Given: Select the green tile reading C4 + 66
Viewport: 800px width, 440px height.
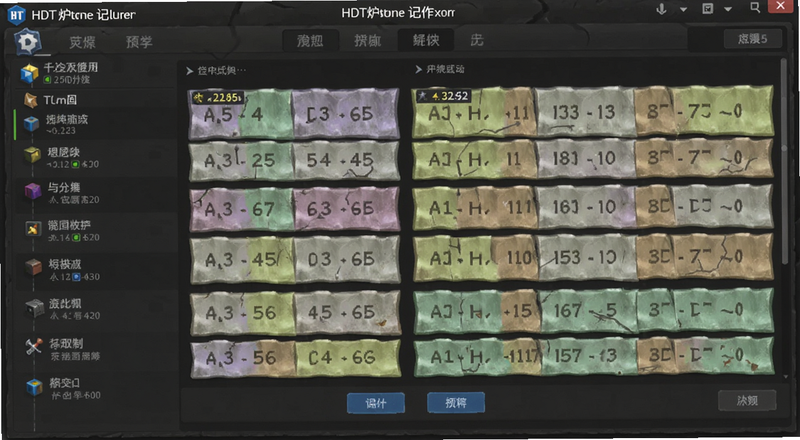Looking at the screenshot, I should (x=348, y=358).
